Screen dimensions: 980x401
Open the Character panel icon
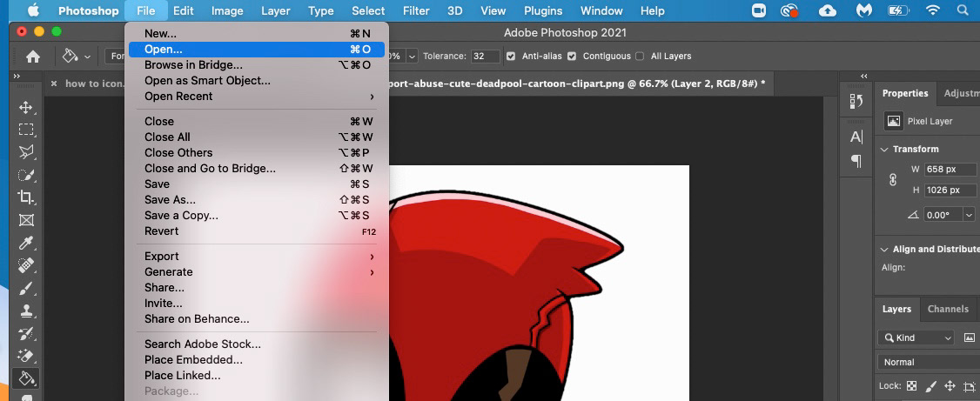click(x=856, y=137)
